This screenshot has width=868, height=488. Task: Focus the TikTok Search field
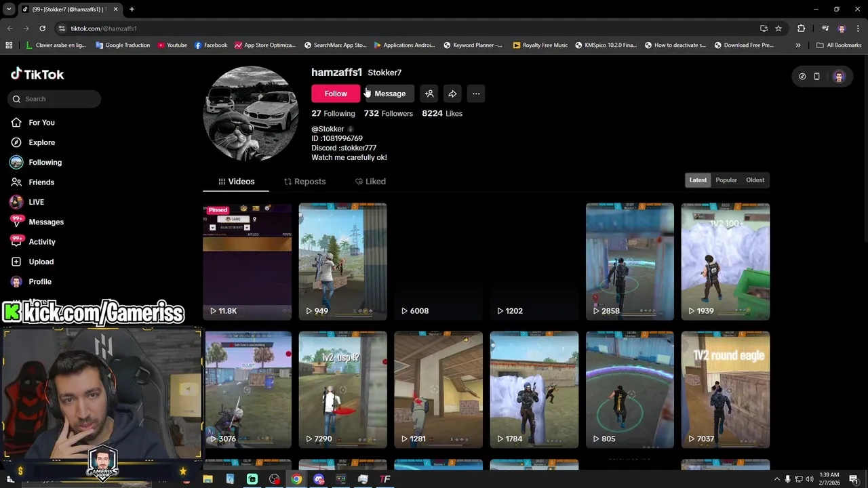click(x=56, y=99)
